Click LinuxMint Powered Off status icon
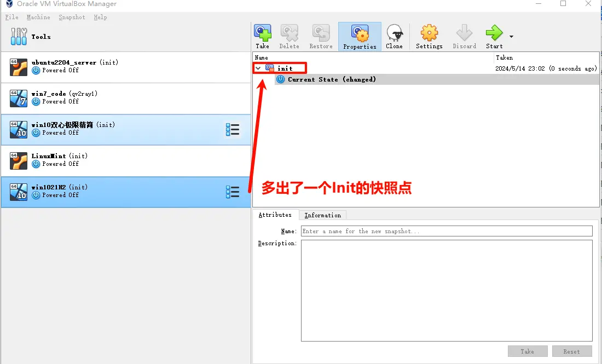 [36, 164]
